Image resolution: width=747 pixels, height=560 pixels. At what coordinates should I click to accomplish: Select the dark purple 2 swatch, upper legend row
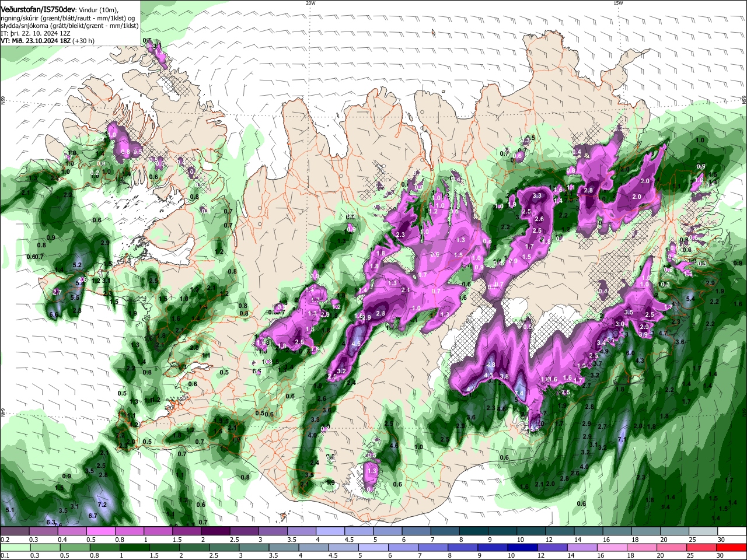point(215,531)
